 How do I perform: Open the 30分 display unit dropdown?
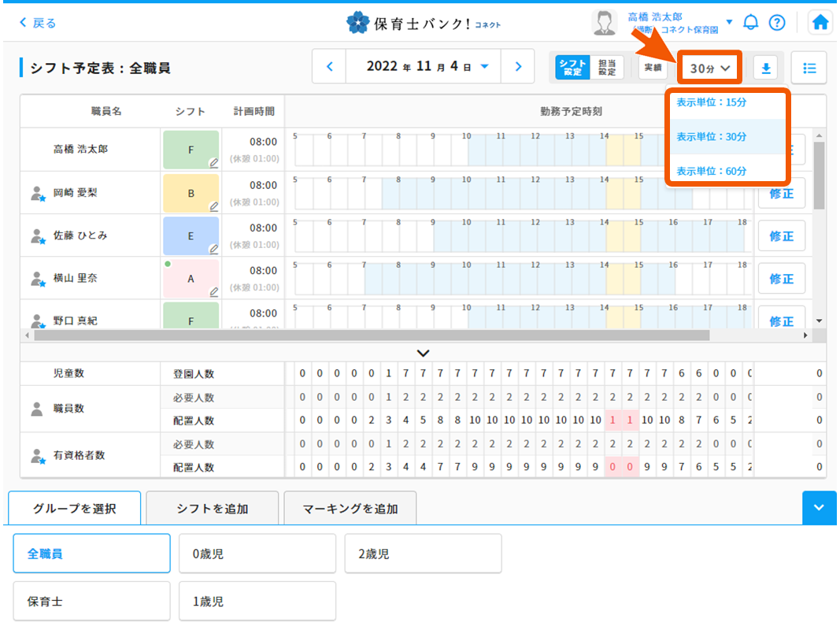click(709, 69)
